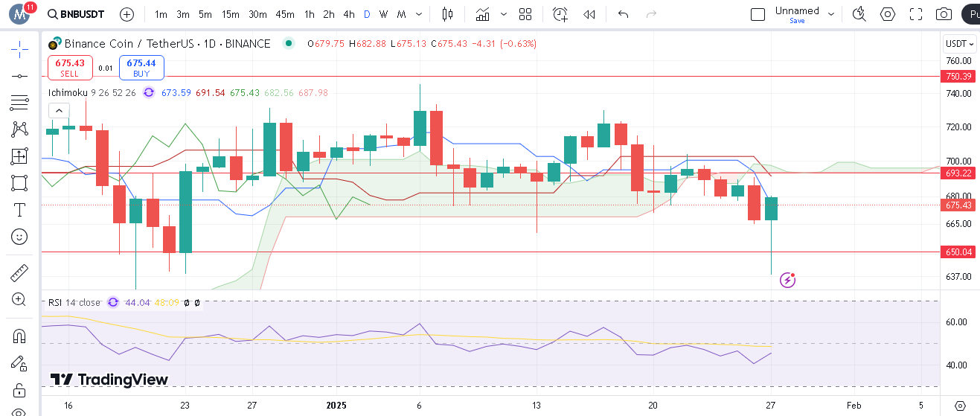Open indicator templates grid icon

click(x=525, y=14)
